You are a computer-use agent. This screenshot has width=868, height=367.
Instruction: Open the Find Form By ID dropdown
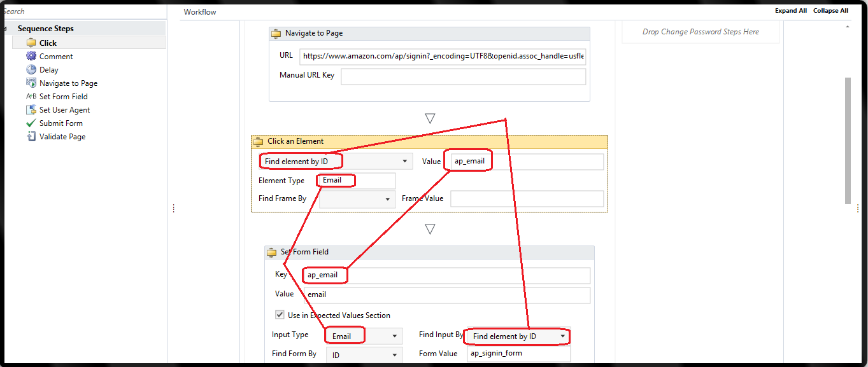364,355
